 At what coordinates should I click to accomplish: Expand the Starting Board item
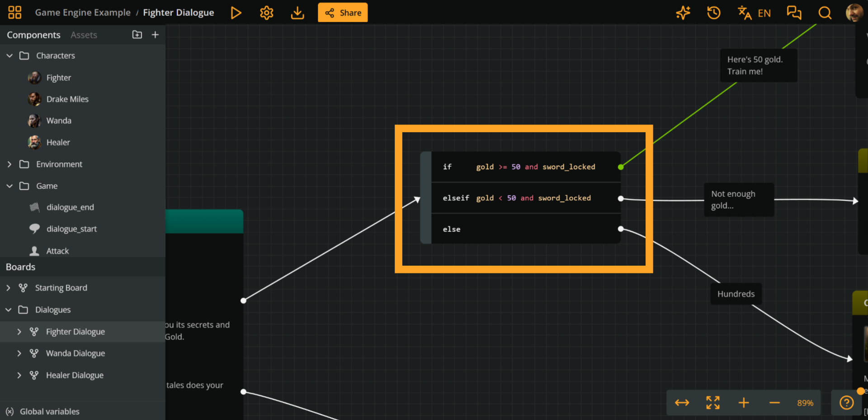(x=9, y=288)
